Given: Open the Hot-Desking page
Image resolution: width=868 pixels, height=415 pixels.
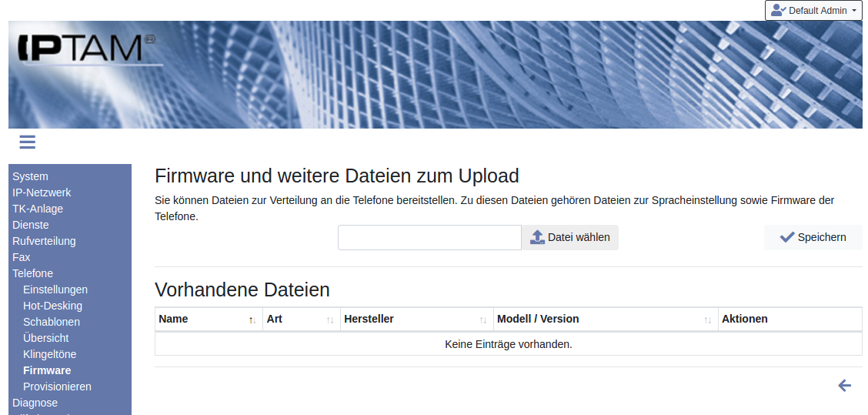Looking at the screenshot, I should pos(52,306).
